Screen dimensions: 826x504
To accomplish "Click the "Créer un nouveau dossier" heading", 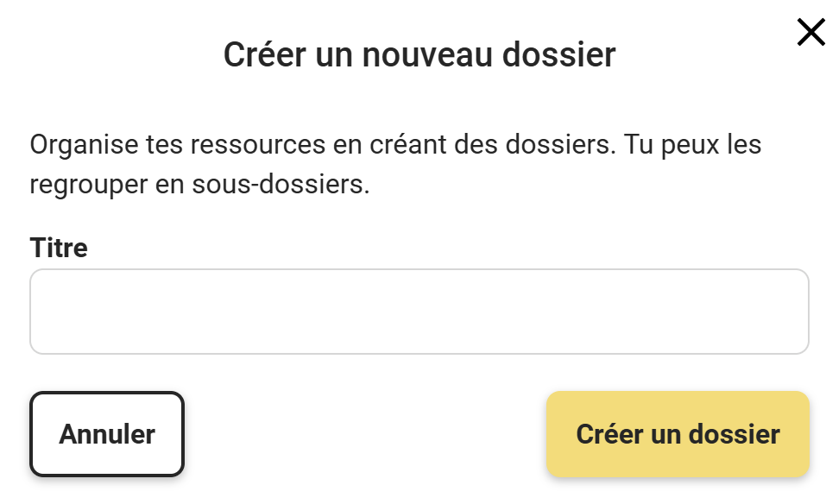I will 419,54.
